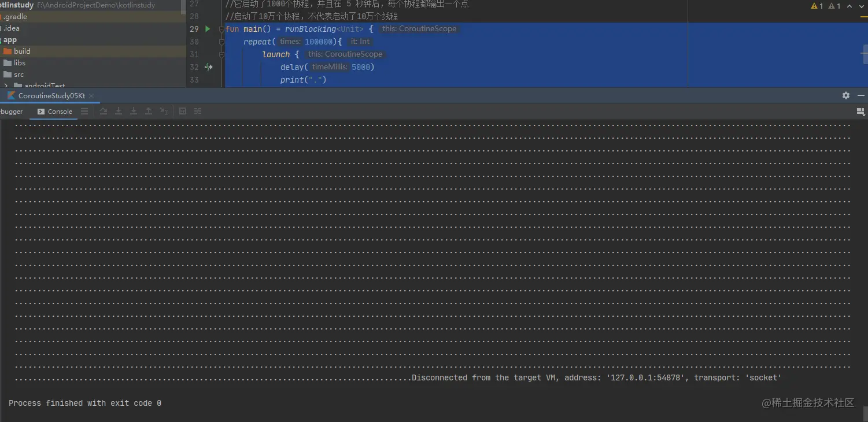
Task: Click the Kotlin file icon on CoroutineStudy05Kt tab
Action: [x=12, y=95]
